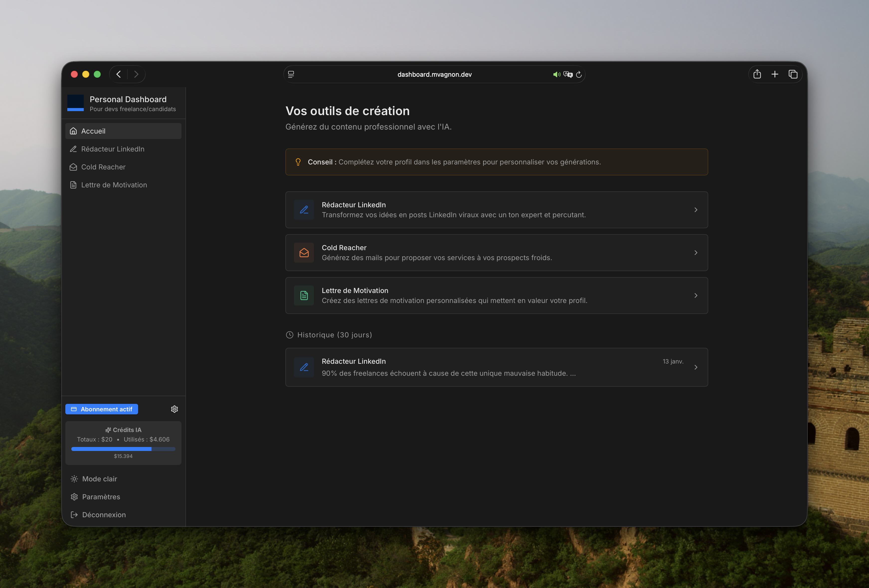Click the Accueil home icon
Viewport: 869px width, 588px height.
click(x=74, y=131)
